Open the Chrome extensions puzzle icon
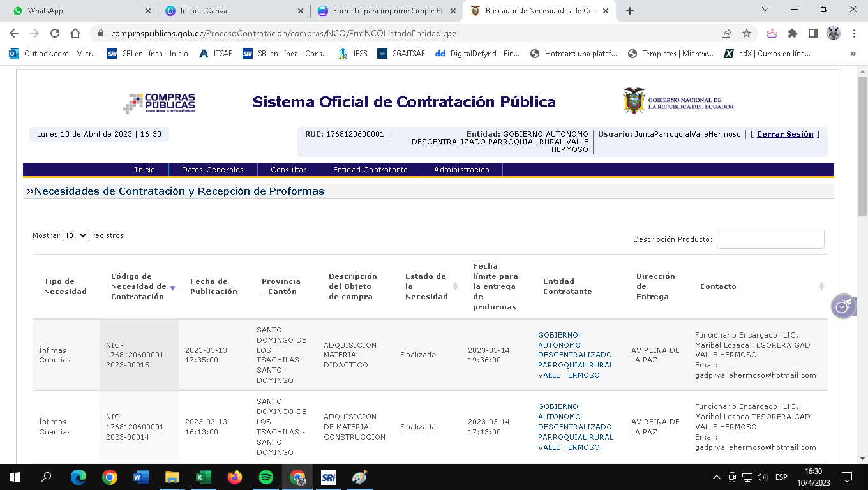 pos(793,33)
